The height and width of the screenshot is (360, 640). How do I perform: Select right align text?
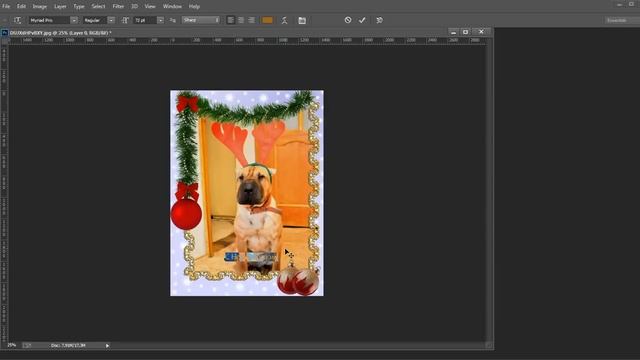click(251, 20)
